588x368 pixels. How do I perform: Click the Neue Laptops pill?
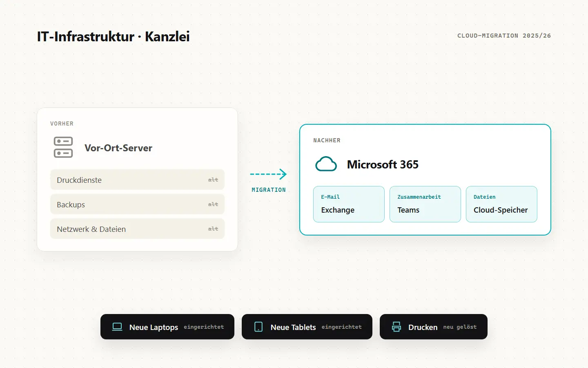[167, 327]
